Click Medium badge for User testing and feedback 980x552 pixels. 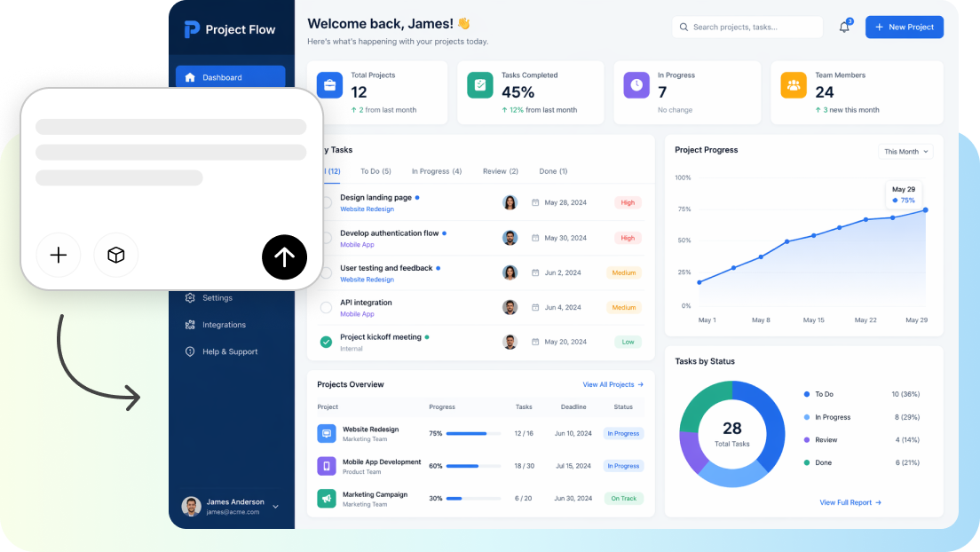[623, 272]
